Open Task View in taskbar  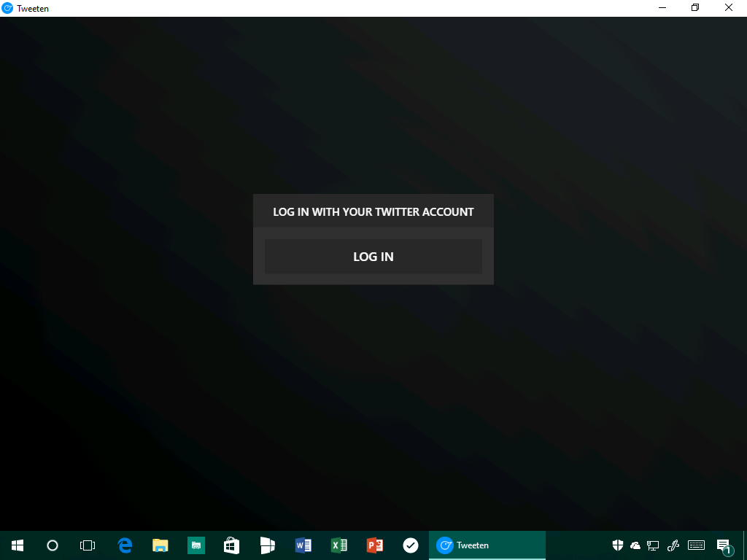pyautogui.click(x=88, y=545)
